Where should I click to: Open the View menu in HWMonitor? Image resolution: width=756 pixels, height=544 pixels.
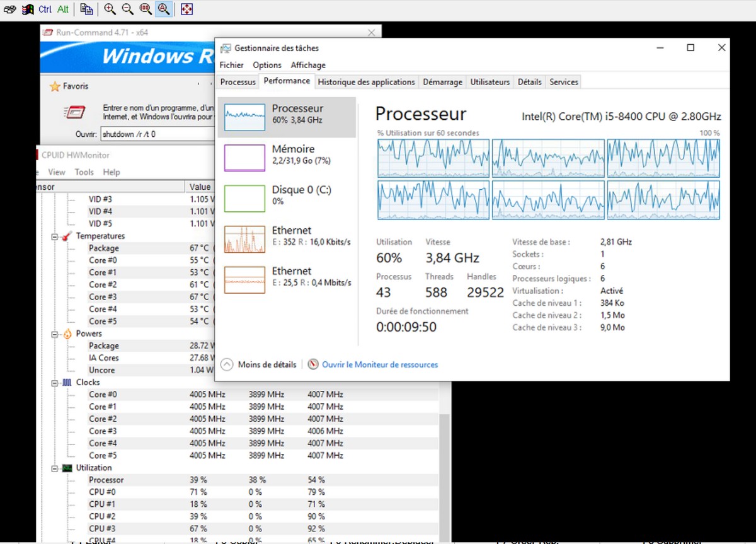pos(57,172)
